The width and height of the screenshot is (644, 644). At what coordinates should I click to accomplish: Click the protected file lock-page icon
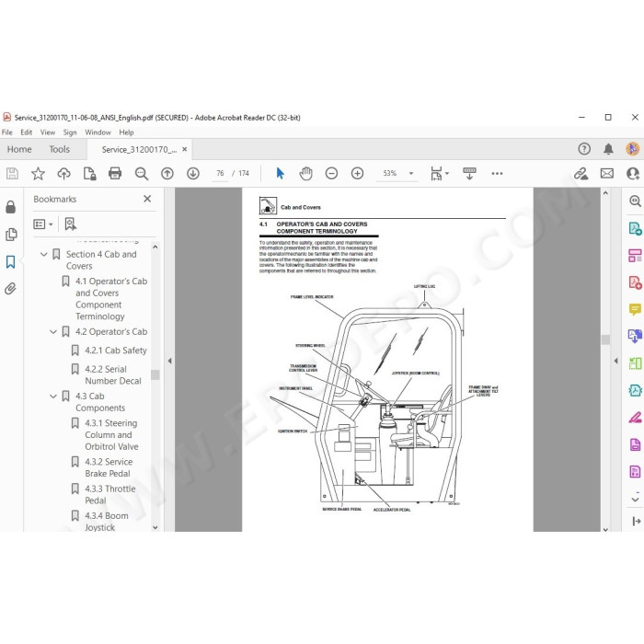coord(89,173)
